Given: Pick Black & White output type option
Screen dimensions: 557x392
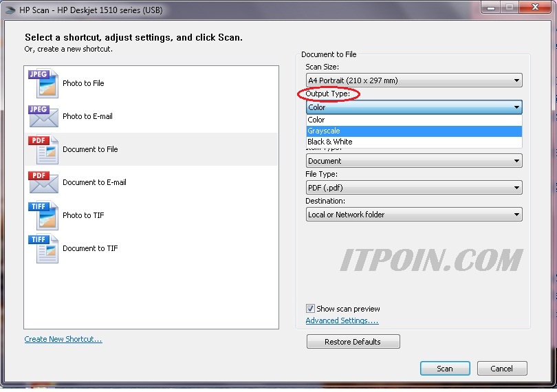Looking at the screenshot, I should (414, 142).
